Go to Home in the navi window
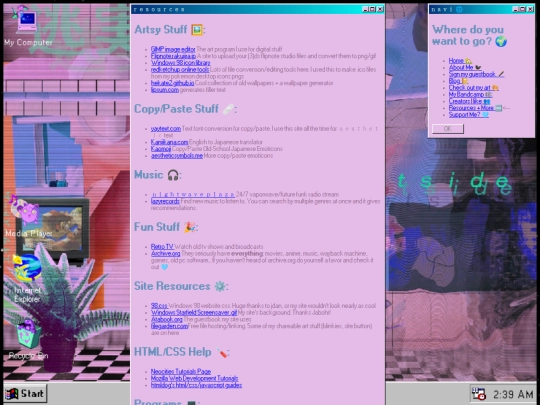This screenshot has width=540, height=405. [x=460, y=61]
